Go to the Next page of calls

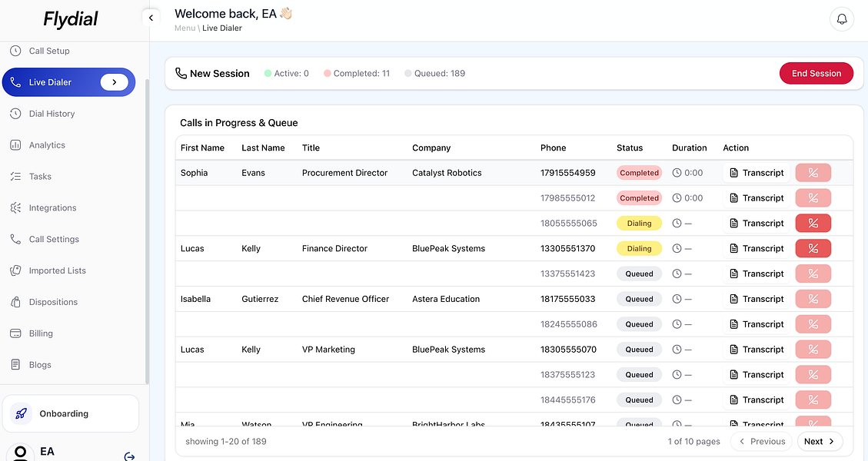pyautogui.click(x=820, y=441)
